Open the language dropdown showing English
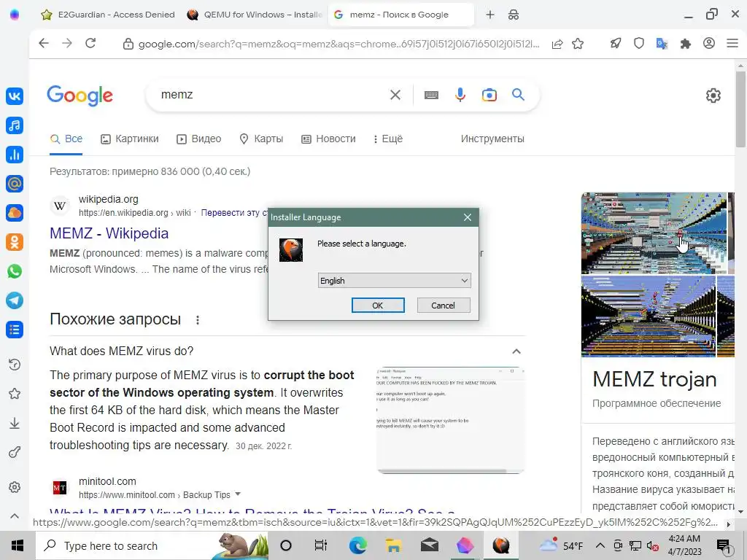This screenshot has width=747, height=560. click(x=395, y=281)
